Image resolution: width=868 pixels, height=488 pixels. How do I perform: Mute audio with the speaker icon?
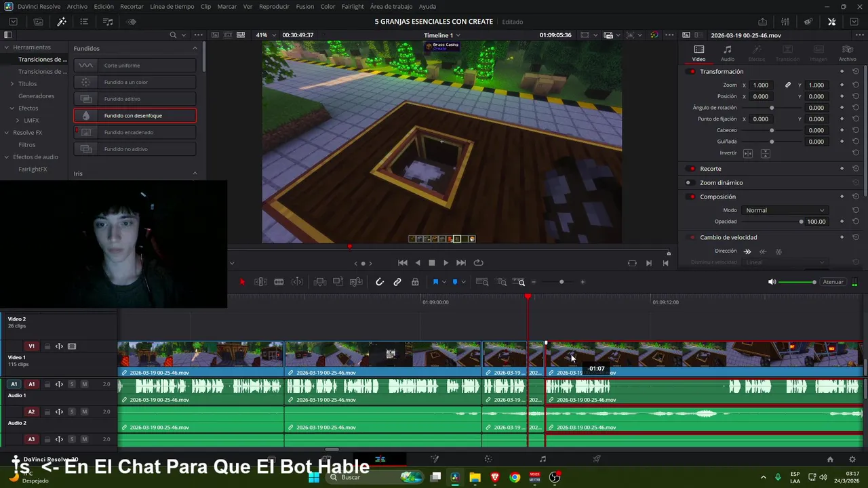coord(772,282)
